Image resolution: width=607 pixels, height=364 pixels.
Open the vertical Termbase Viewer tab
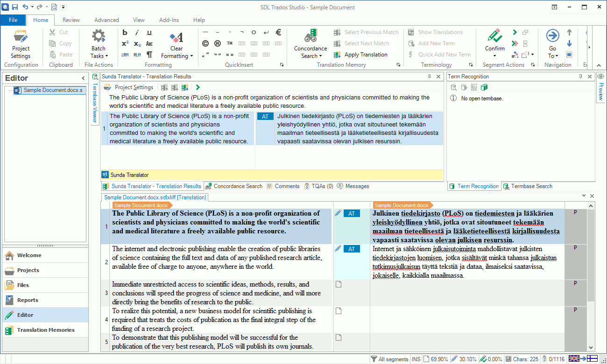point(95,98)
